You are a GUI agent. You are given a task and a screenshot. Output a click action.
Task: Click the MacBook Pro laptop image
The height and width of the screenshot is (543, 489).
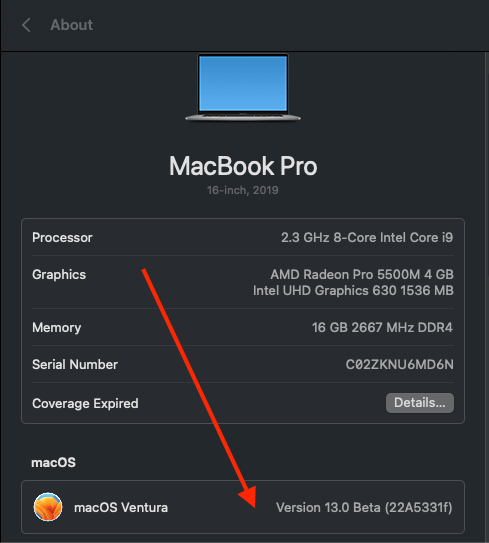click(x=243, y=88)
